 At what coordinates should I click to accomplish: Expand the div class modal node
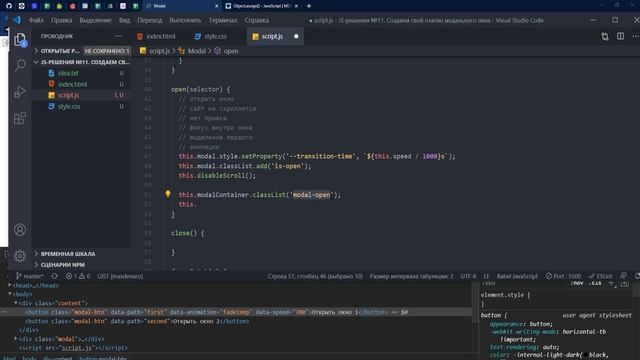click(16, 339)
